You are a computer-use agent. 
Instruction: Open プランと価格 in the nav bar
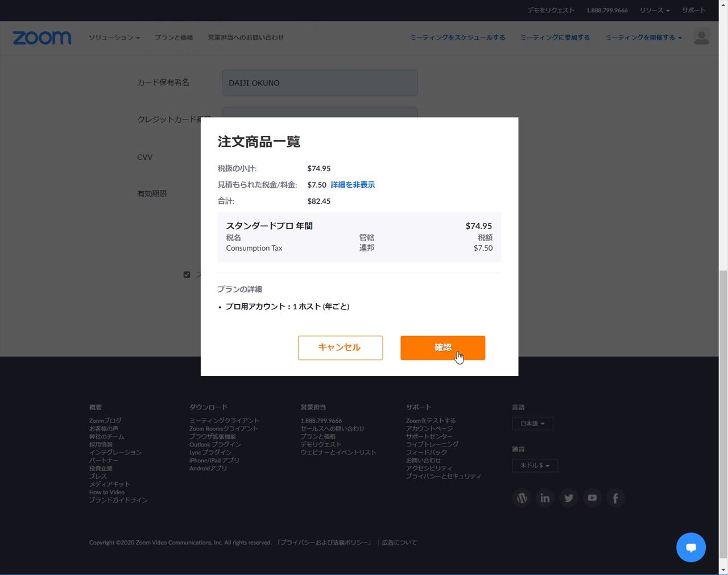(x=174, y=38)
